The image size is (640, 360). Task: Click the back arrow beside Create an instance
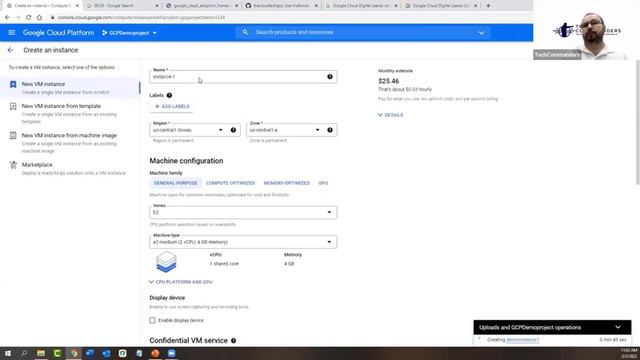coord(11,50)
